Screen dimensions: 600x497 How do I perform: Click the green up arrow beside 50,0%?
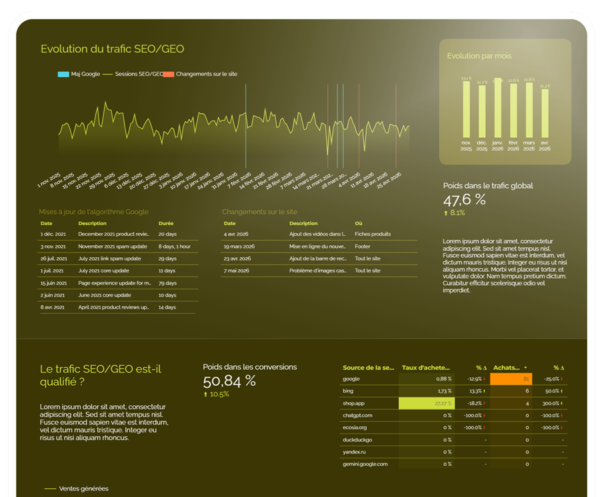(561, 391)
